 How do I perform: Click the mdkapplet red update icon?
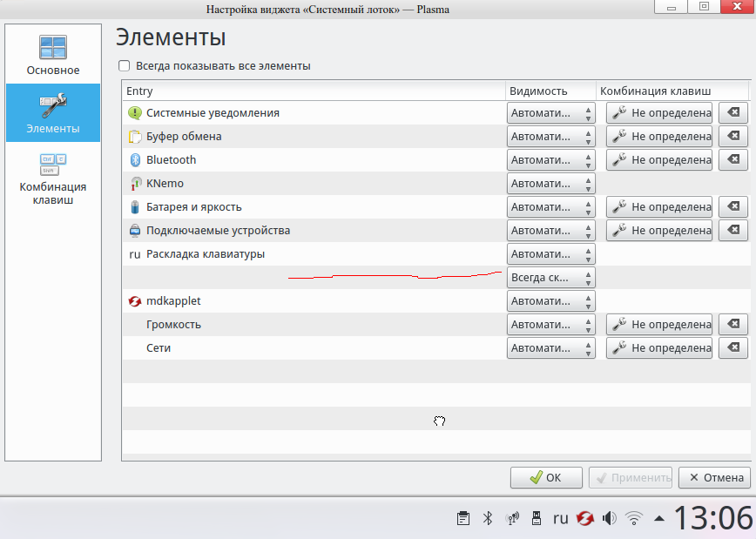click(134, 301)
